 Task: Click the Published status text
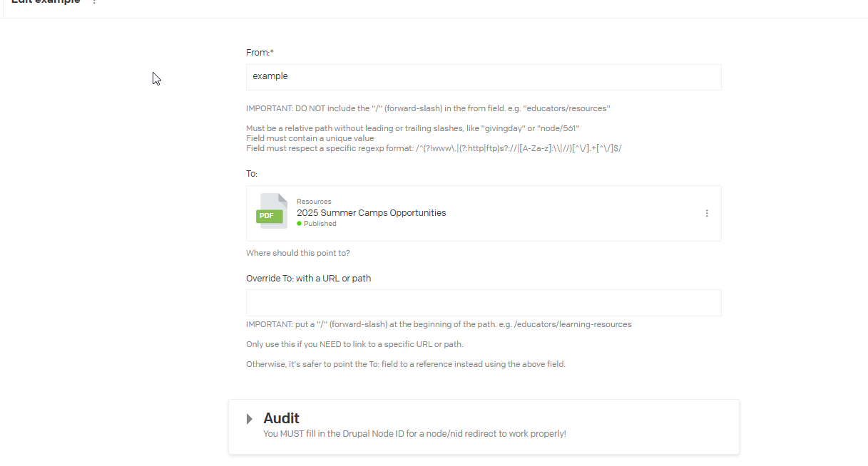(320, 224)
